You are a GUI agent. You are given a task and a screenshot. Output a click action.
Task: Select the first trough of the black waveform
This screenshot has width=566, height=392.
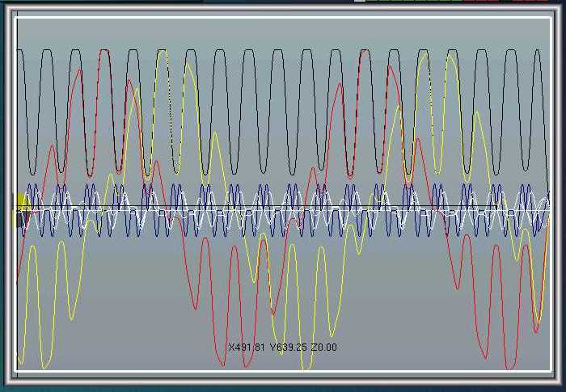pyautogui.click(x=32, y=172)
